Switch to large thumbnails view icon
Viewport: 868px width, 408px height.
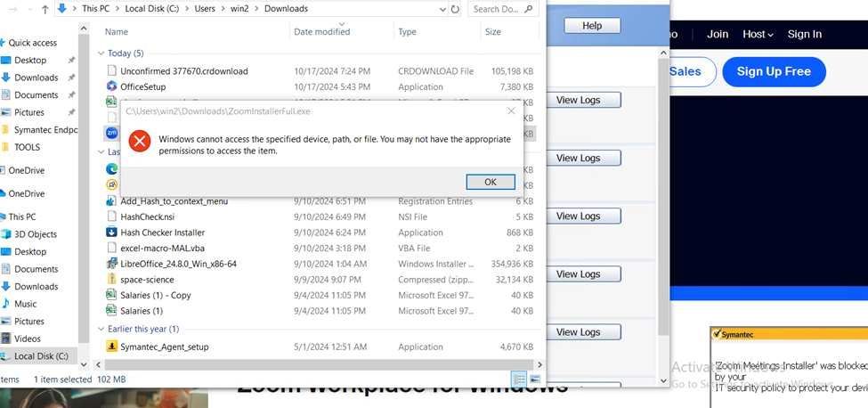coord(535,379)
